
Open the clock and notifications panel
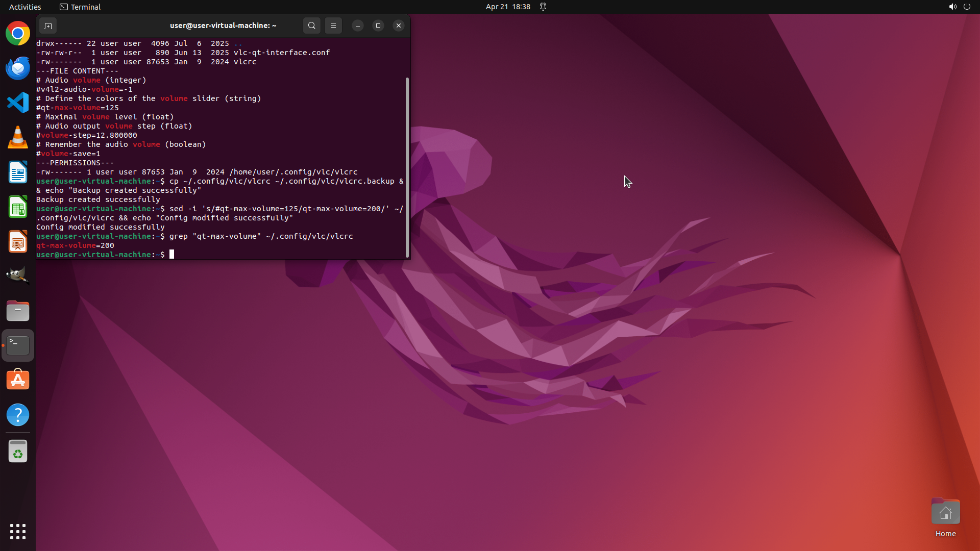pyautogui.click(x=508, y=7)
